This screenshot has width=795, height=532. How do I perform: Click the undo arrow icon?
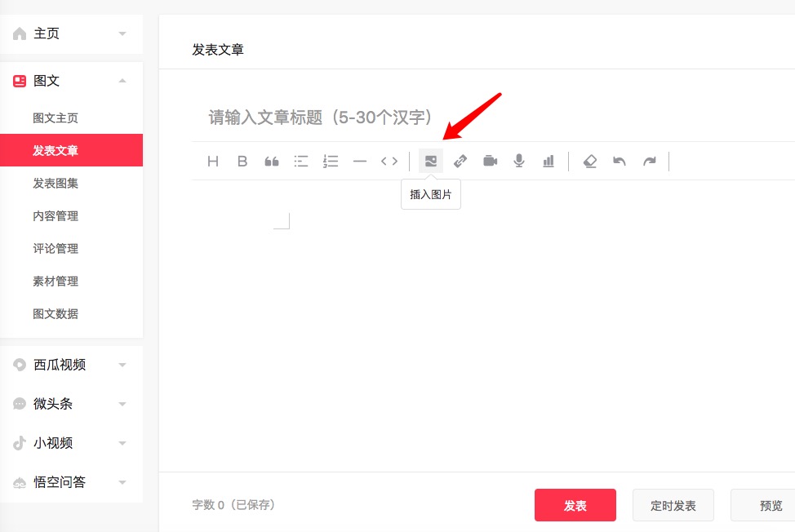tap(619, 161)
